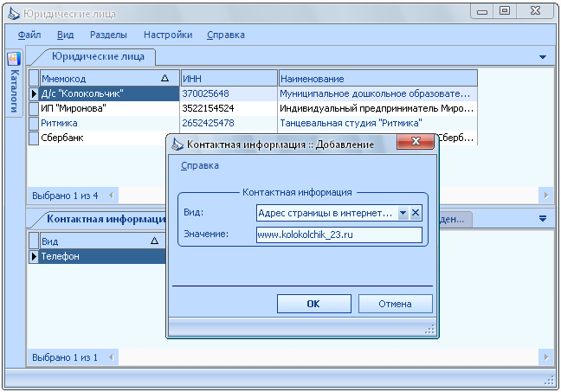Open the main window Справка menu
The height and width of the screenshot is (392, 561).
point(226,35)
